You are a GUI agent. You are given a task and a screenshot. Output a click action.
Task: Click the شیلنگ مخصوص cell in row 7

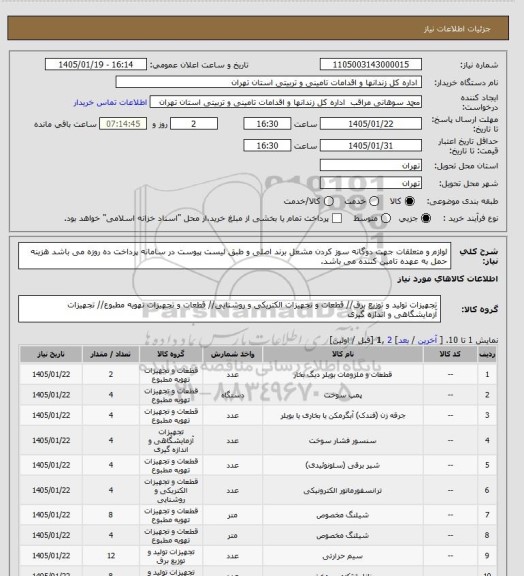pos(343,515)
